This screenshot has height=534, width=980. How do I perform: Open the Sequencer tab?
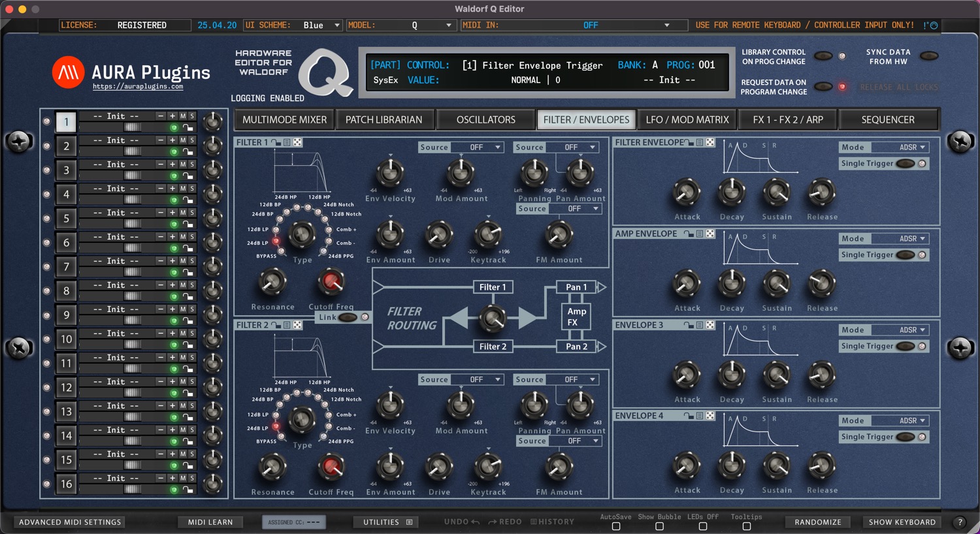pyautogui.click(x=888, y=120)
